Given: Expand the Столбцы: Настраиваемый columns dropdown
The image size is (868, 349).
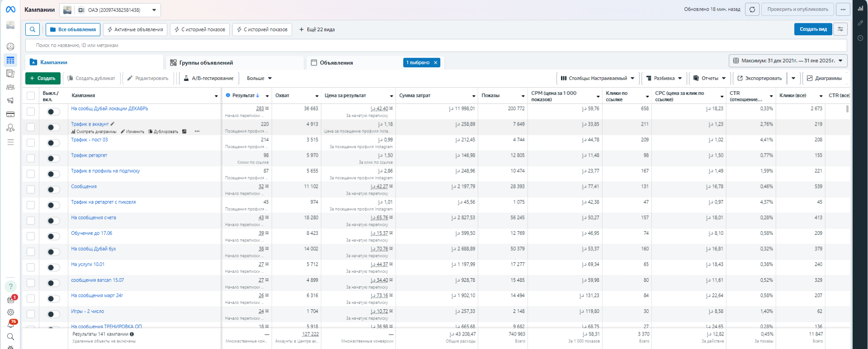Looking at the screenshot, I should coord(598,78).
